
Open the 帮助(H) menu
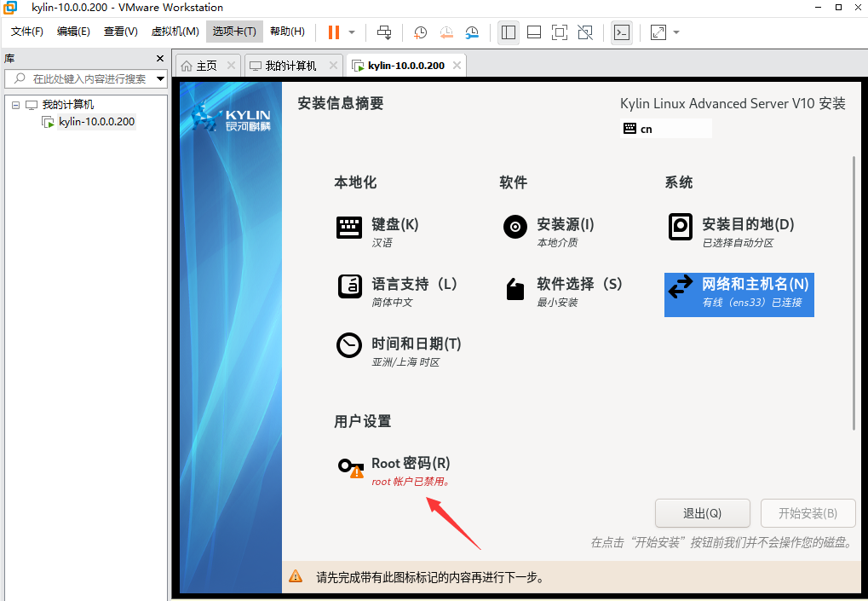click(x=287, y=32)
